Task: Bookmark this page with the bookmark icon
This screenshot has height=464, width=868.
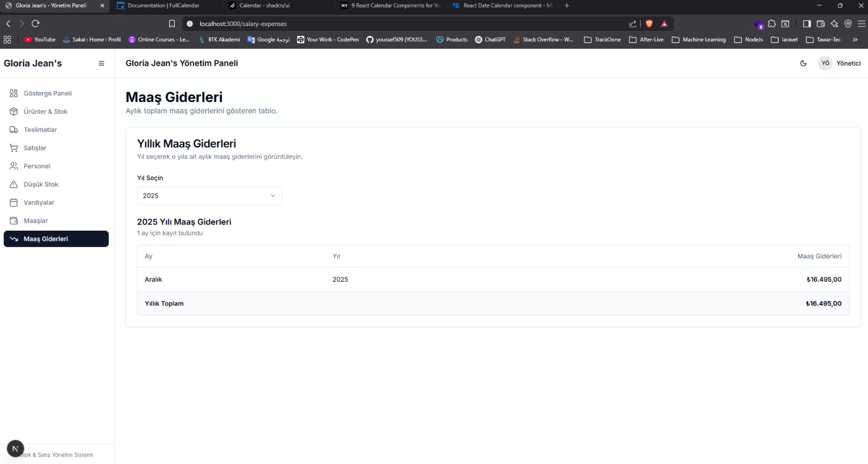Action: point(172,24)
